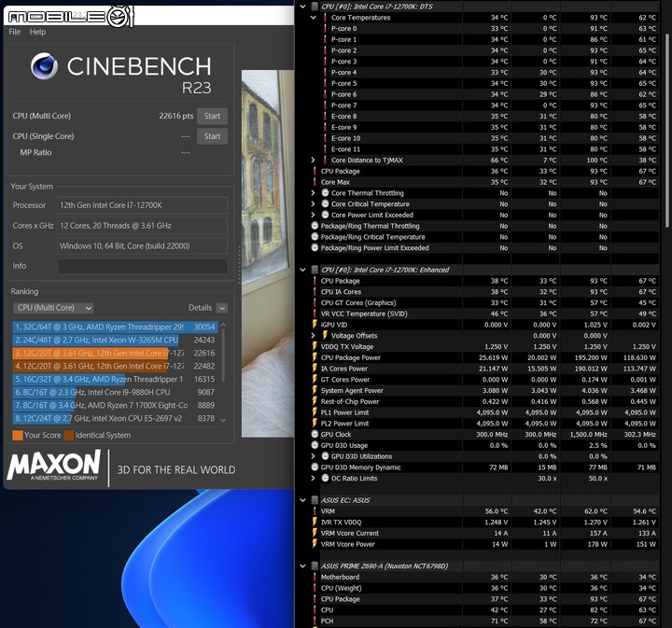Viewport: 672px width, 628px height.
Task: Expand the Voltage Offsets node
Action: 313,336
